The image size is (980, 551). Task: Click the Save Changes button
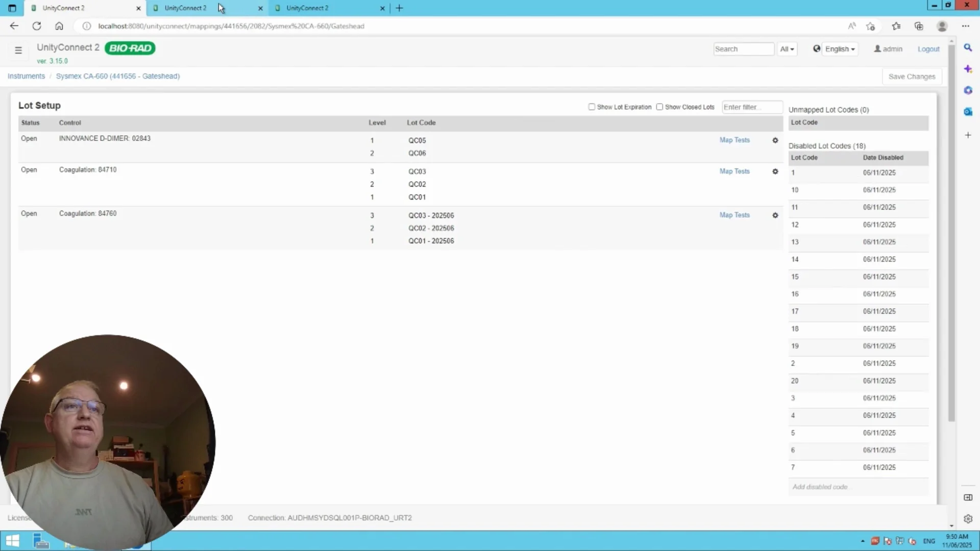912,77
